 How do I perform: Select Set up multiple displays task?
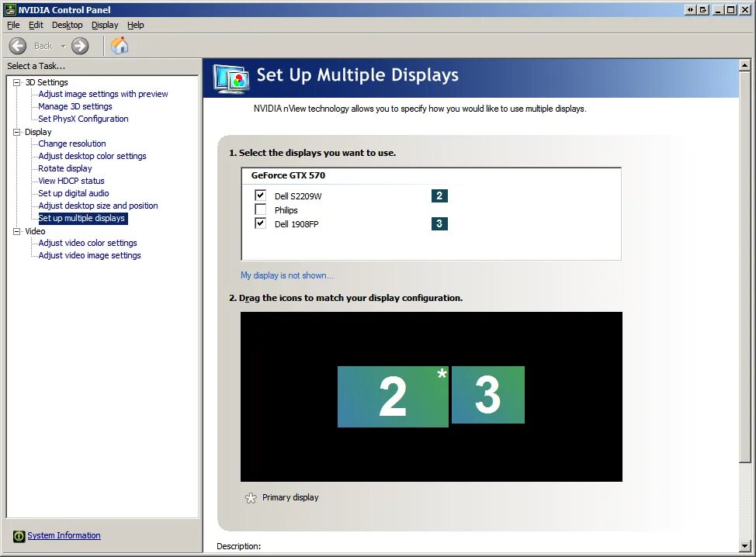[x=82, y=218]
